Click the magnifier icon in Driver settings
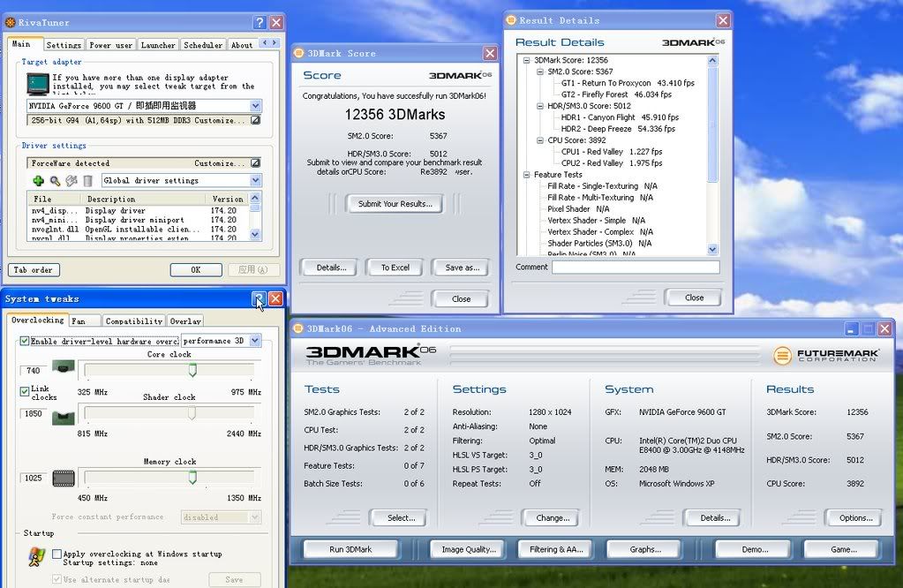The image size is (903, 588). point(55,181)
